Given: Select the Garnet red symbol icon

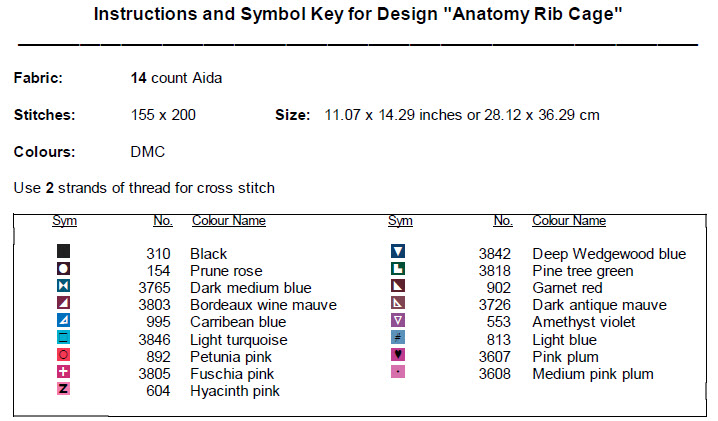Looking at the screenshot, I should click(398, 287).
